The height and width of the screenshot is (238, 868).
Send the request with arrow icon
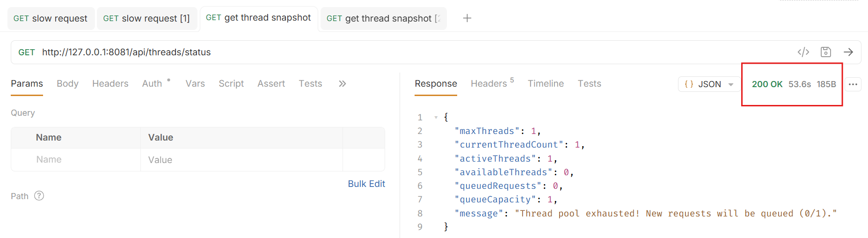(848, 52)
